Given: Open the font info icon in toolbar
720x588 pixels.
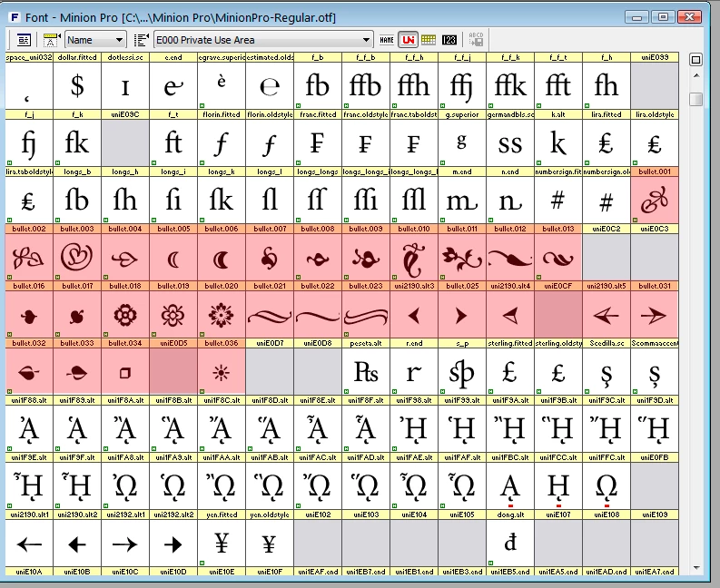Looking at the screenshot, I should point(24,41).
